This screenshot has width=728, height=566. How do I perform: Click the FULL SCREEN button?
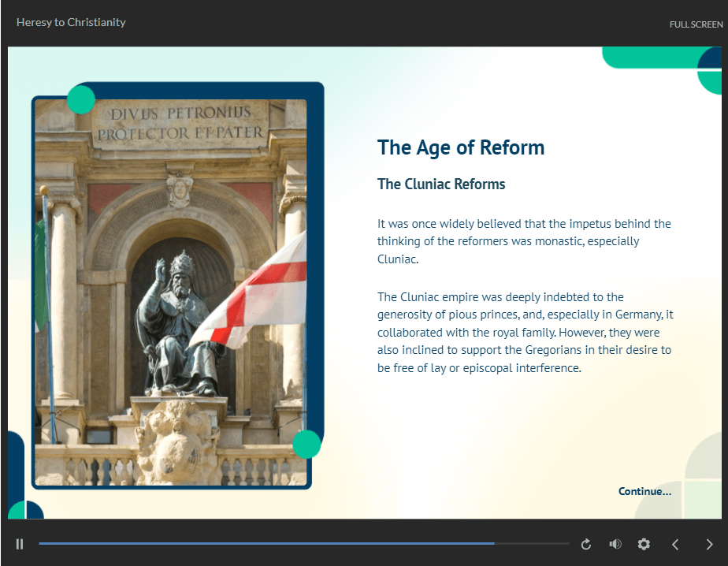point(696,24)
